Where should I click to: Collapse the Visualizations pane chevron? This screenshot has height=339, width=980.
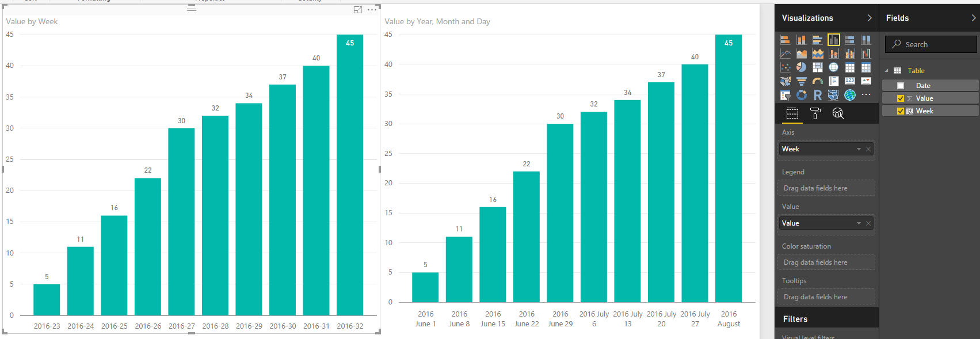(870, 18)
